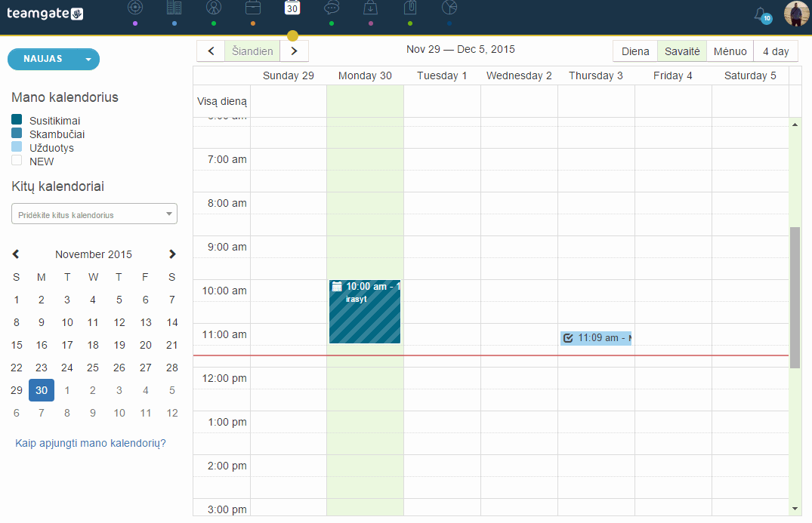Open the 11:09 am task on Thursday
812x523 pixels.
(x=596, y=338)
